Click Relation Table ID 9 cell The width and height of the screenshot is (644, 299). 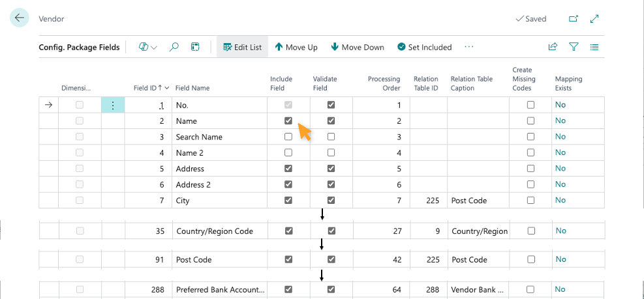click(429, 231)
